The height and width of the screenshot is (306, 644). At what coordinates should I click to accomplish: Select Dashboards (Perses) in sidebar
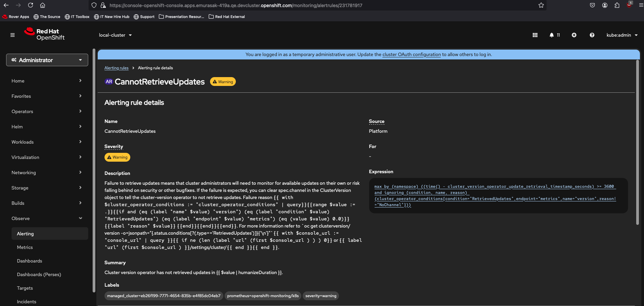tap(39, 274)
